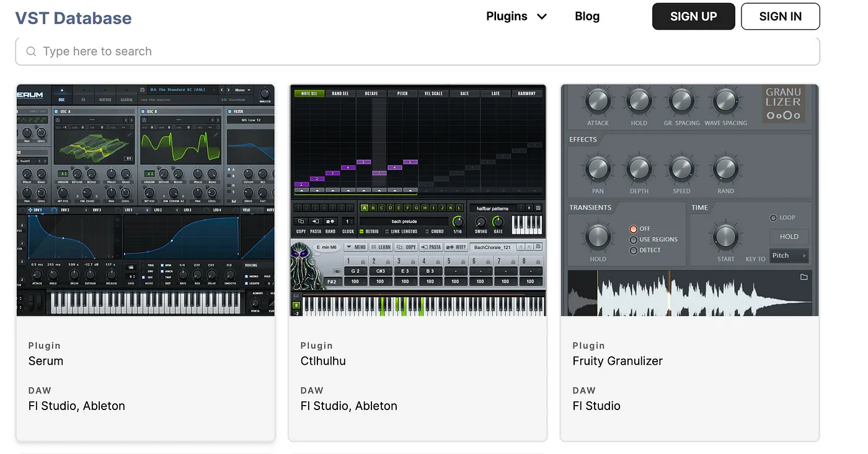Click the folder icon in Granulizer waveform

click(x=804, y=277)
